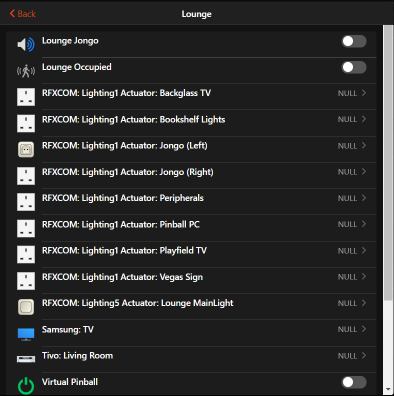Click the Jongo (Left) round socket icon
Viewport: 394px width, 396px height.
point(26,149)
